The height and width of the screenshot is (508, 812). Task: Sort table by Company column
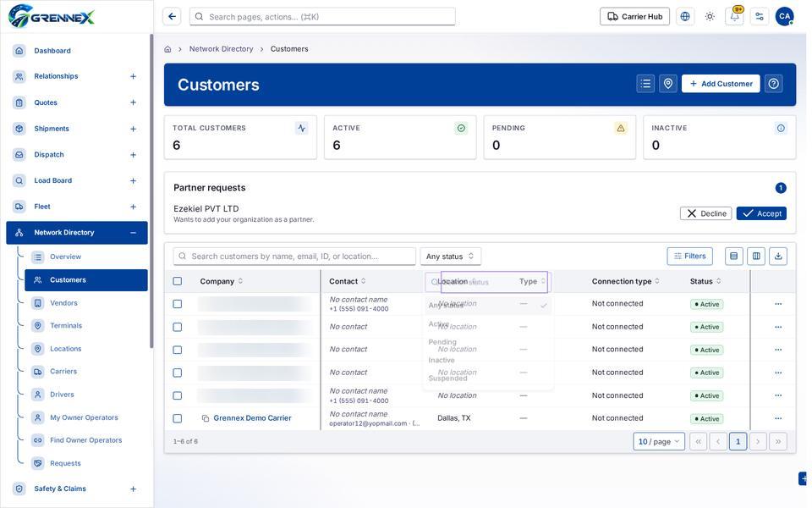point(221,281)
